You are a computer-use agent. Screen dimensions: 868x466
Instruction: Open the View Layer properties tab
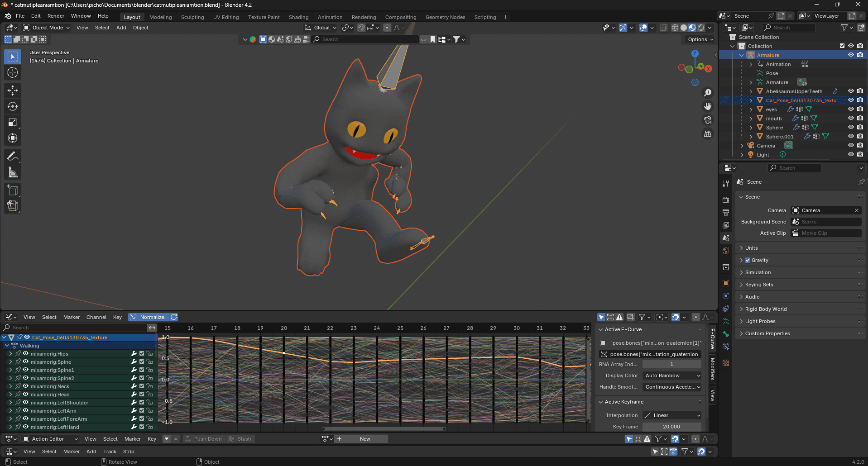(726, 225)
